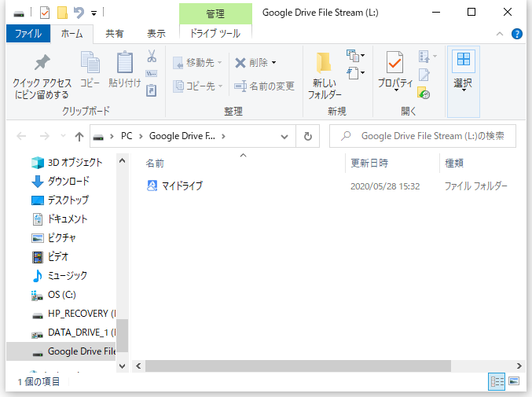Viewport: 532px width, 397px height.
Task: Create a new folder (新しいフォルダー)
Action: [x=325, y=75]
